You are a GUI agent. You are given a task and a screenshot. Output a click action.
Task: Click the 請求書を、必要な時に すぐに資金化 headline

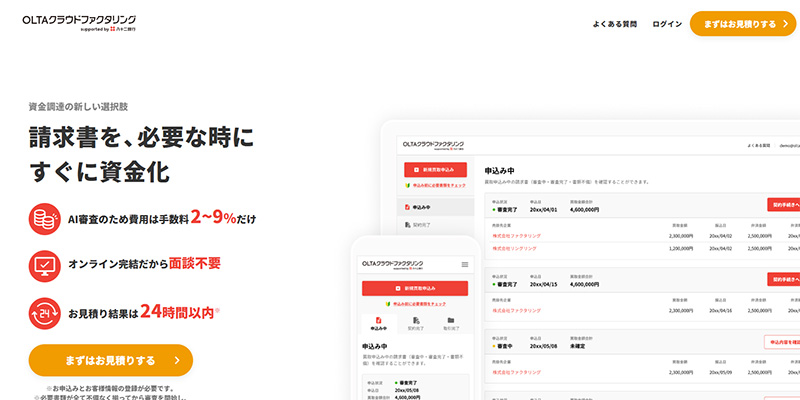pyautogui.click(x=141, y=154)
